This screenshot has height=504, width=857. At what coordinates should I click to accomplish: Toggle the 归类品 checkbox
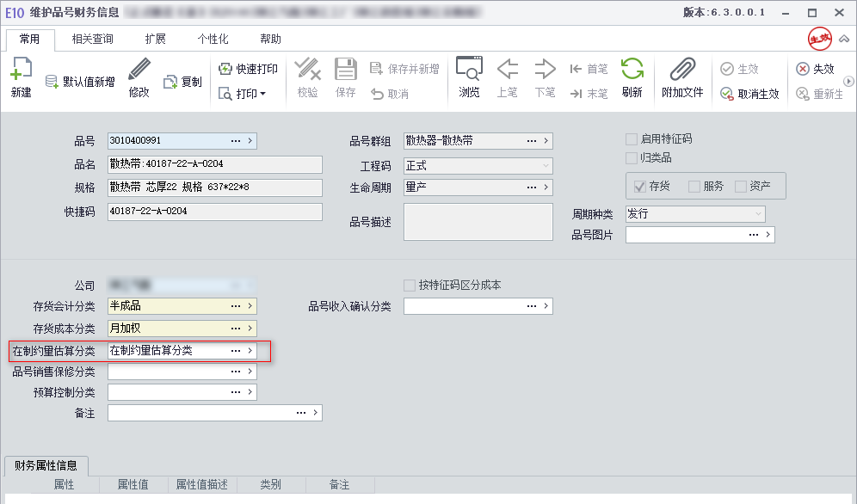[632, 157]
